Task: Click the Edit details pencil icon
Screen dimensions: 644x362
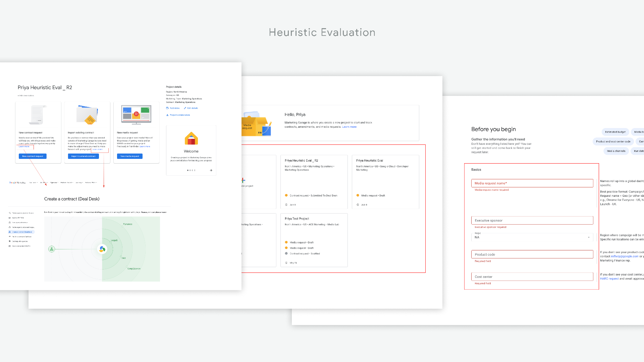Action: tap(185, 108)
